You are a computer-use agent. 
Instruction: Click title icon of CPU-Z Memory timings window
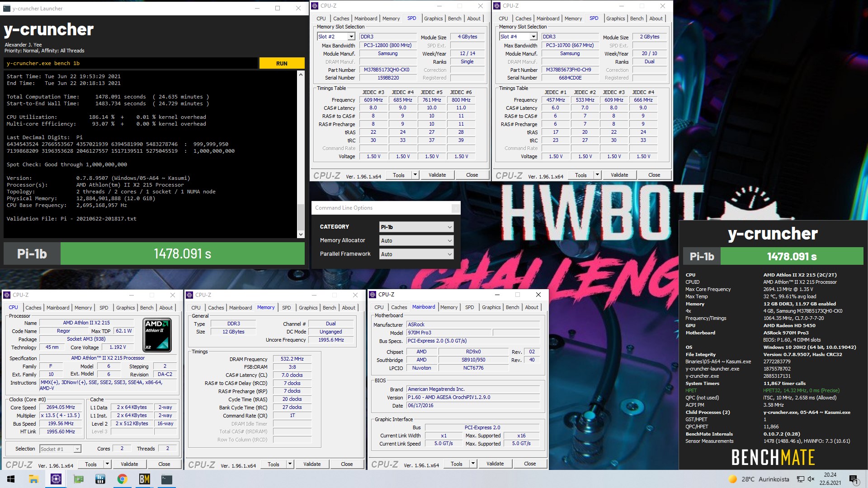click(x=190, y=295)
